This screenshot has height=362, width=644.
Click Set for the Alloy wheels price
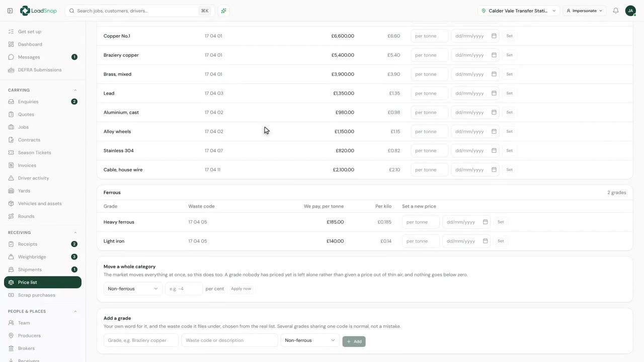coord(509,132)
